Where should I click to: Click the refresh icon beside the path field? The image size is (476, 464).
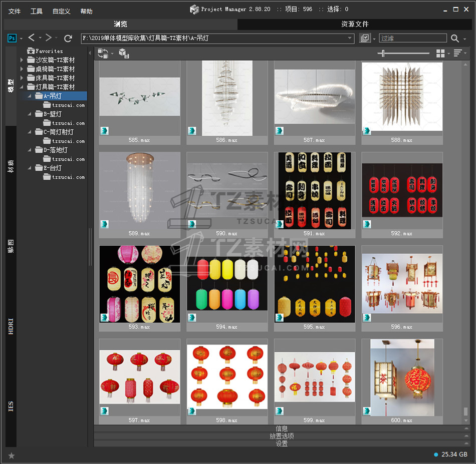(68, 38)
